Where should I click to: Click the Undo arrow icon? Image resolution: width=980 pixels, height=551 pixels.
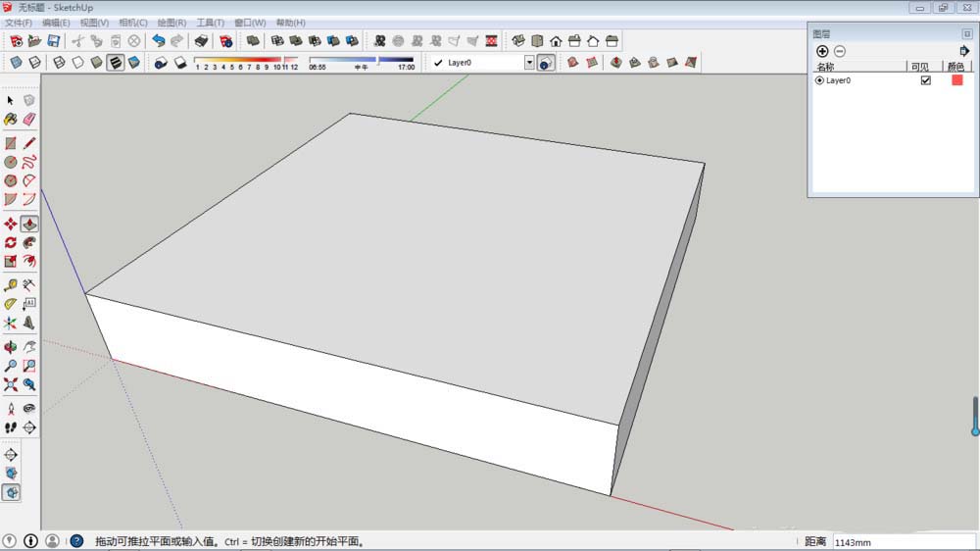coord(158,41)
